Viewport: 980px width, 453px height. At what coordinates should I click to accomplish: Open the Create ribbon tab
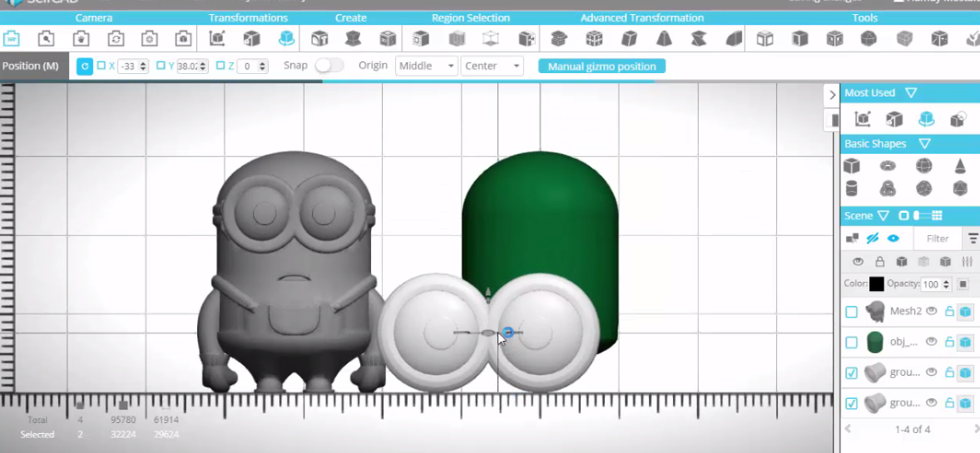(350, 17)
